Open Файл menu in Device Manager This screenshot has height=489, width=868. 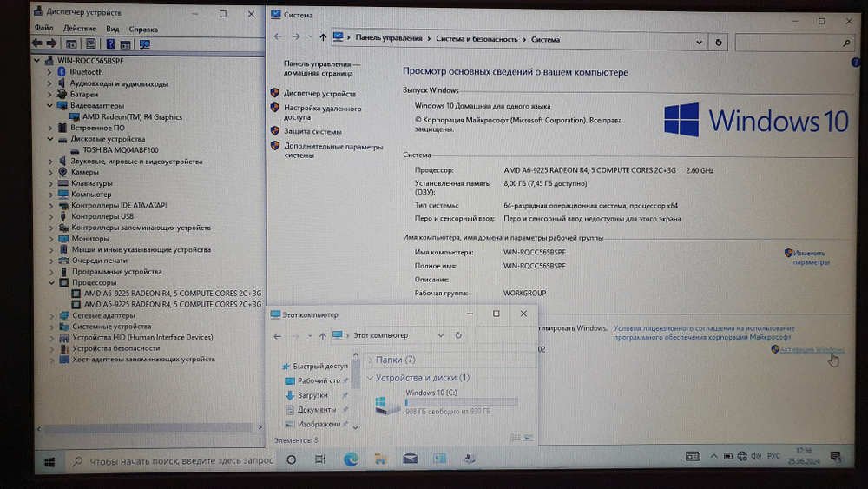click(43, 28)
